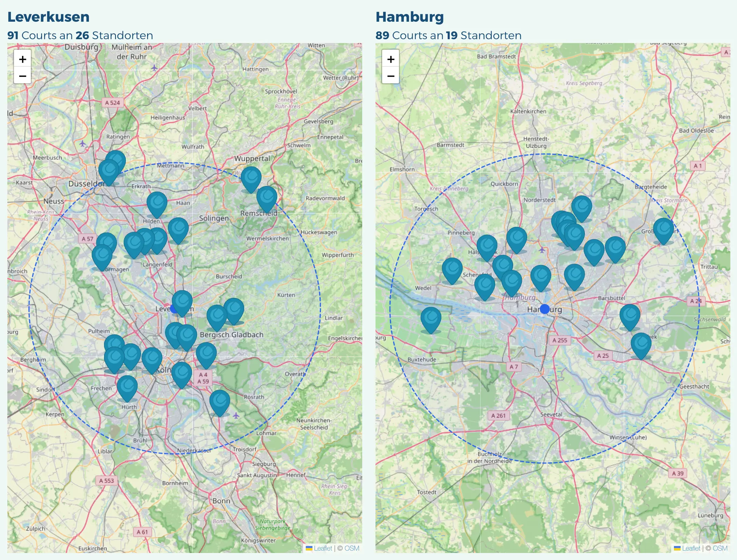Click the blue center dot at Leverkusen
Image resolution: width=737 pixels, height=560 pixels.
point(172,309)
